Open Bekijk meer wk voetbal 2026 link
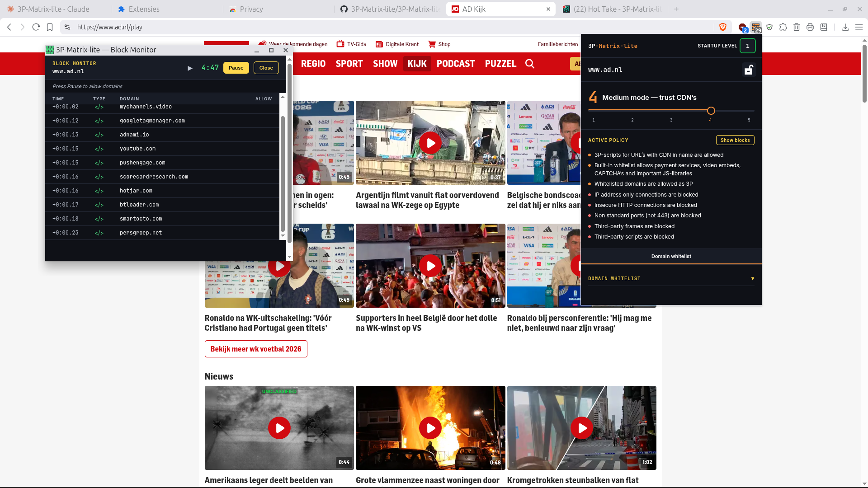This screenshot has height=488, width=868. [x=256, y=349]
